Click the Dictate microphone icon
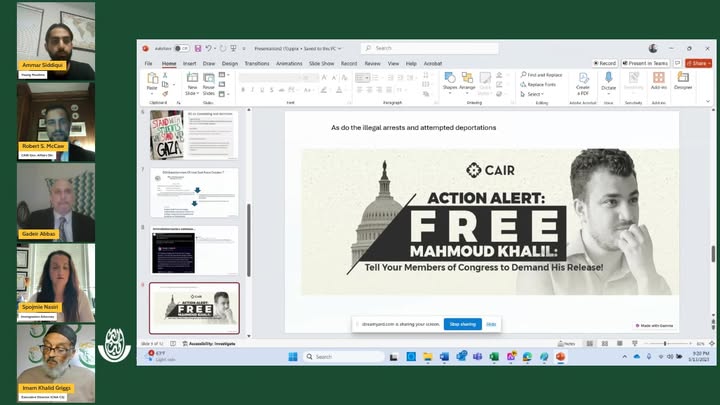Screen dimensions: 720x405 point(608,78)
